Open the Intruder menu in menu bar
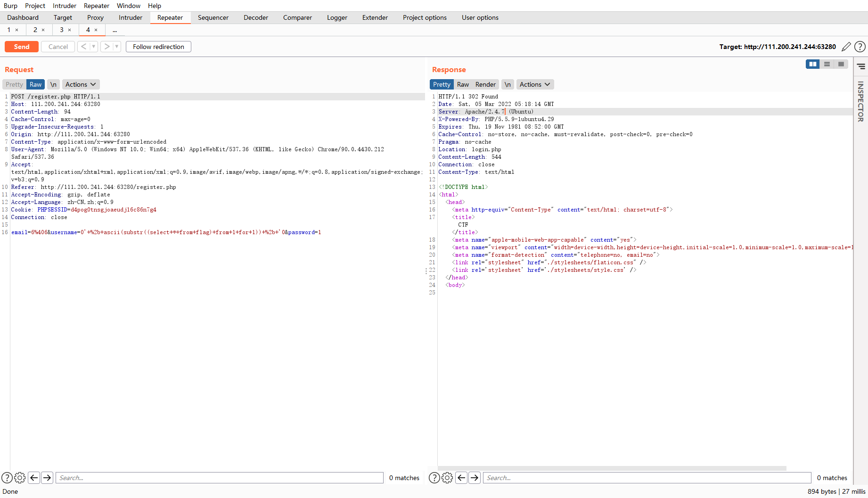 [65, 6]
